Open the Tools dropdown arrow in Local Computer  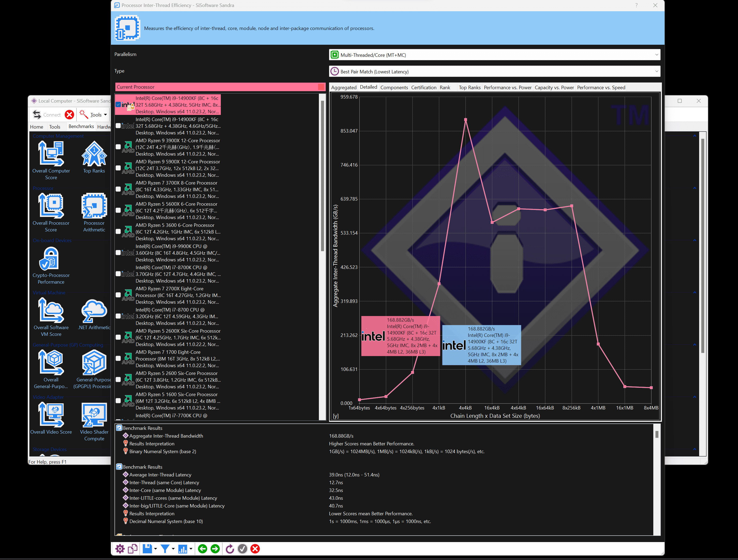tap(105, 115)
